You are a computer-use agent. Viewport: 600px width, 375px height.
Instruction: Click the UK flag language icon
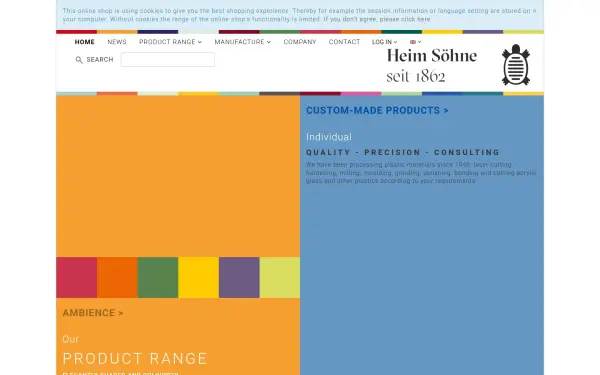pyautogui.click(x=413, y=42)
